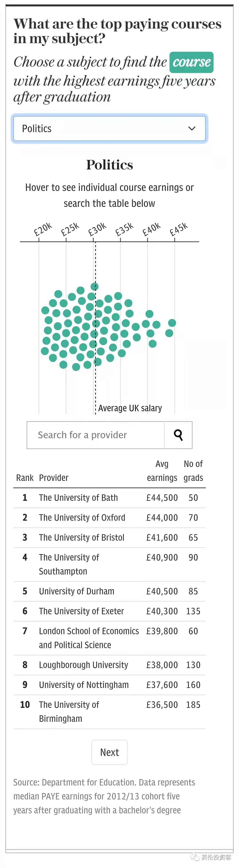Click the No of grads column header
This screenshot has height=868, width=239.
(x=193, y=471)
